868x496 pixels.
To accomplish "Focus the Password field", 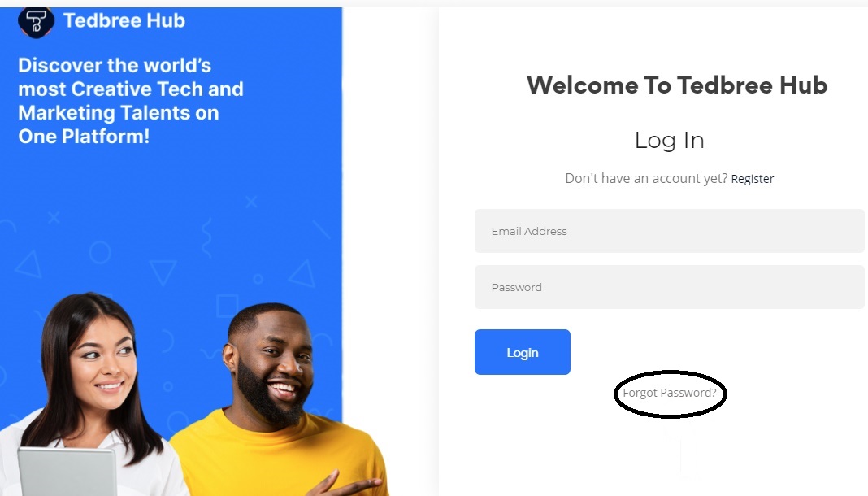I will [x=669, y=287].
